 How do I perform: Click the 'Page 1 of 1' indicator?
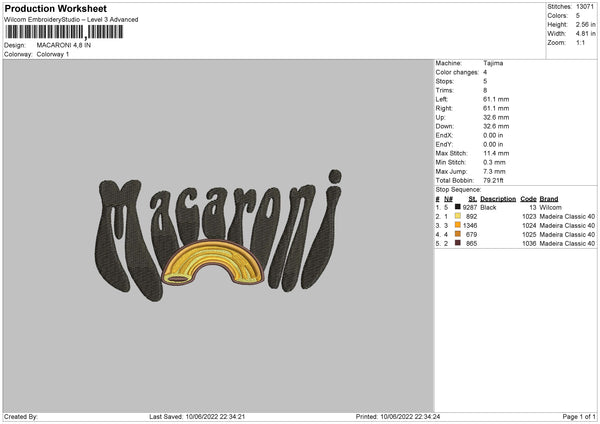click(x=579, y=417)
